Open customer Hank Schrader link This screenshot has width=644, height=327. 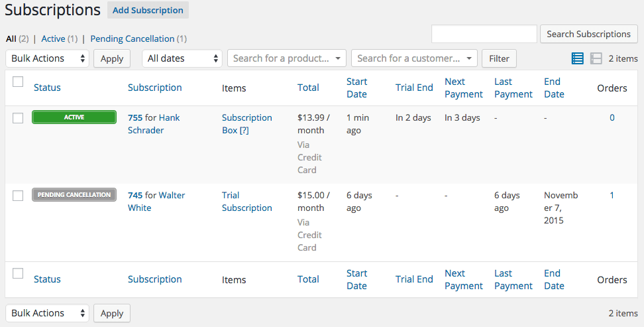pyautogui.click(x=154, y=124)
